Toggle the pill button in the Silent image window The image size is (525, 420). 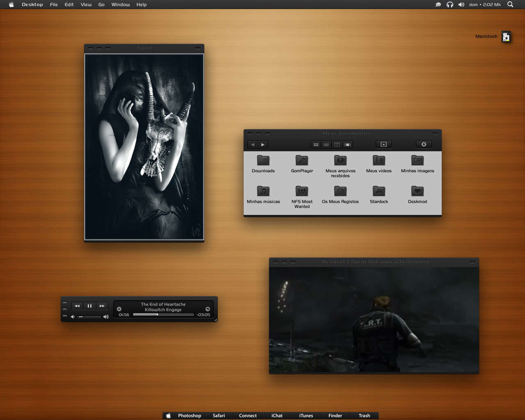coord(197,48)
